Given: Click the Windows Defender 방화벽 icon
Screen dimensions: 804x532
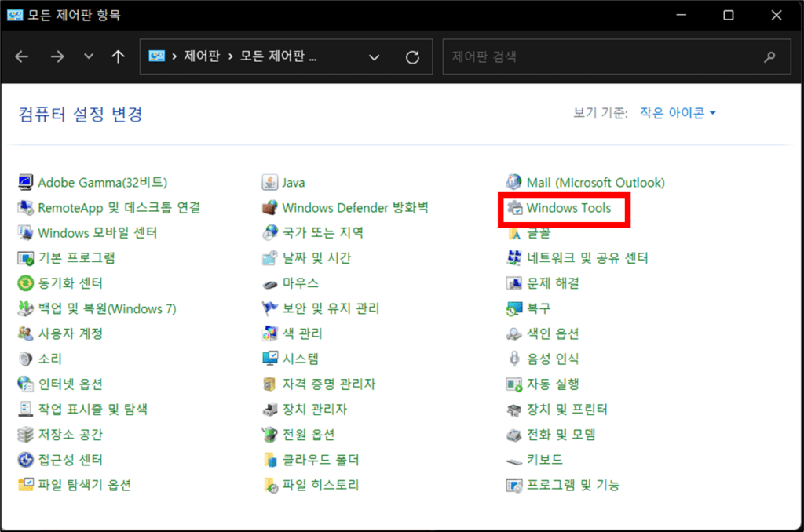Looking at the screenshot, I should 270,208.
